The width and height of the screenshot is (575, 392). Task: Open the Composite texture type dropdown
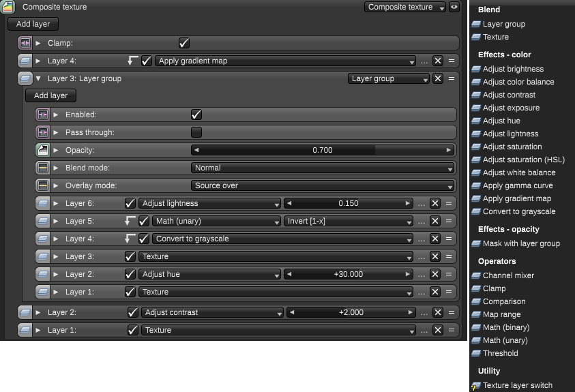point(405,7)
